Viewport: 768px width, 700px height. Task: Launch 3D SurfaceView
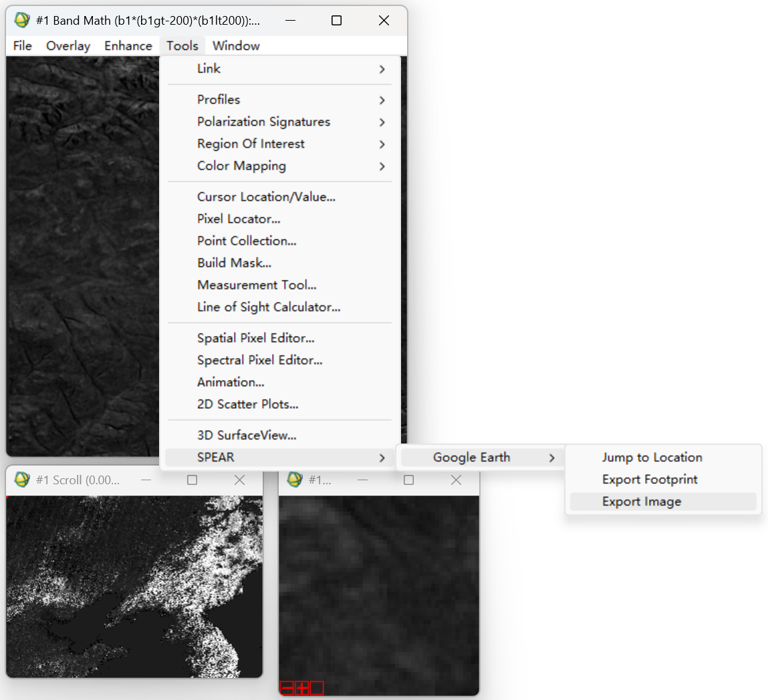pos(247,435)
